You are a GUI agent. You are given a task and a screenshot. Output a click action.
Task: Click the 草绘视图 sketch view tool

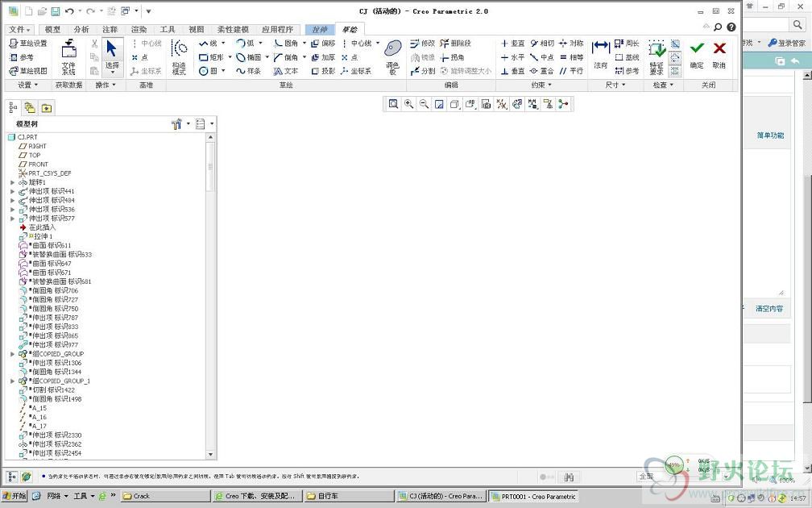click(28, 70)
